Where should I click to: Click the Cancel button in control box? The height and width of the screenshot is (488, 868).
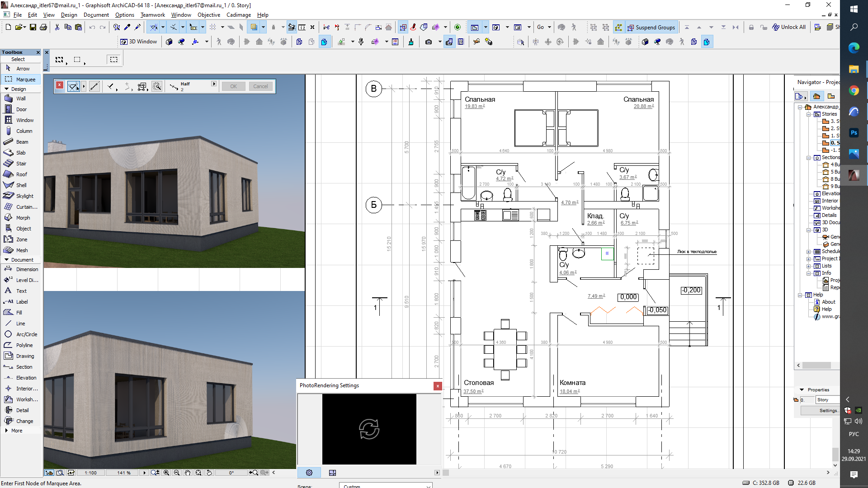pos(260,86)
